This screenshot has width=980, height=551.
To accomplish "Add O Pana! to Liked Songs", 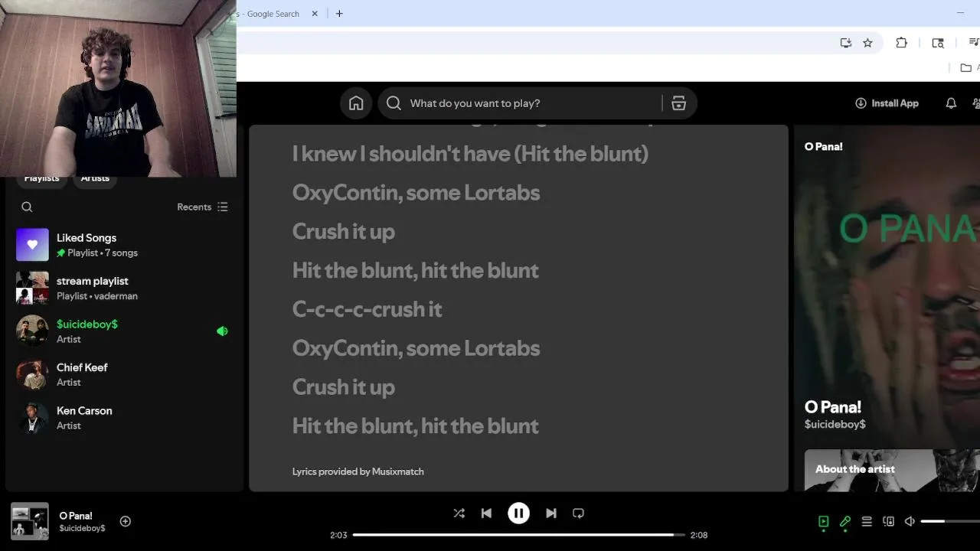I will (x=126, y=521).
